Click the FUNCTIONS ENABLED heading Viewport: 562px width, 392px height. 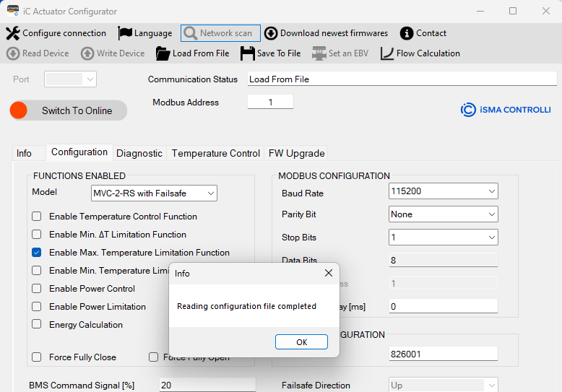[x=79, y=176]
